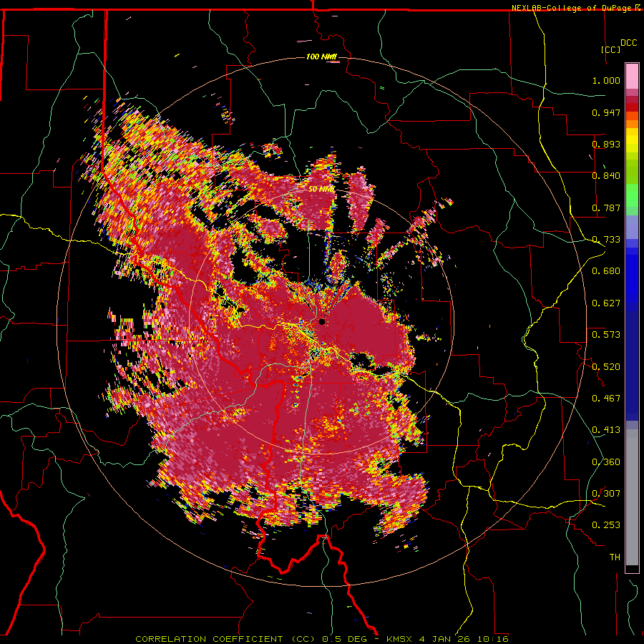Select the 1.000 legend value
The width and height of the screenshot is (644, 644).
point(606,80)
